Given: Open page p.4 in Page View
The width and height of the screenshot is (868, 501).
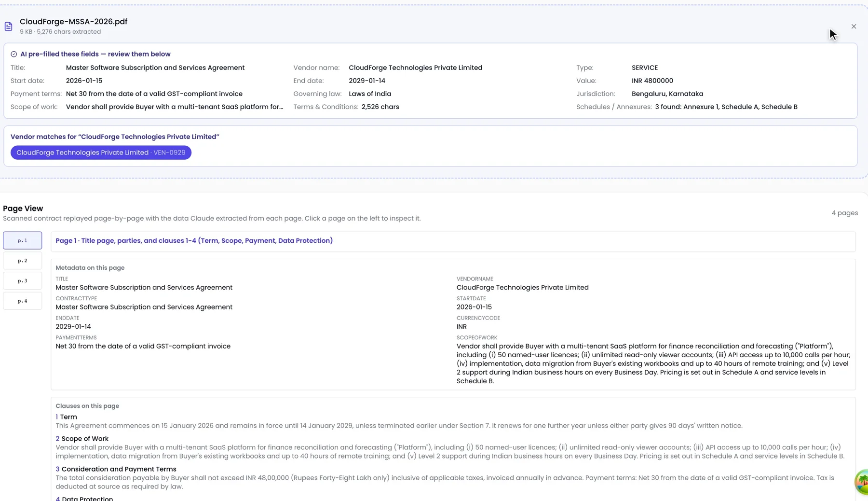Looking at the screenshot, I should pyautogui.click(x=23, y=301).
